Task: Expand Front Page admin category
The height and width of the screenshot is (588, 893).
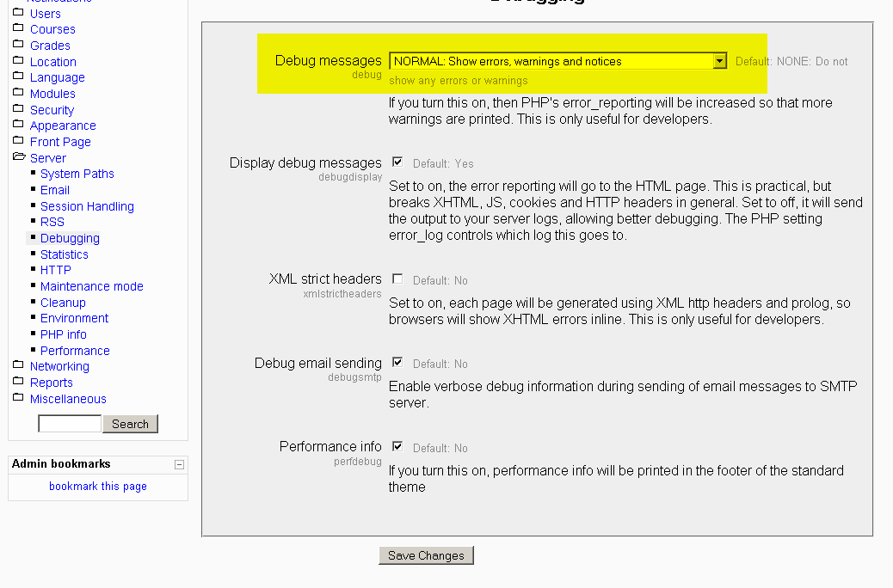Action: 60,142
